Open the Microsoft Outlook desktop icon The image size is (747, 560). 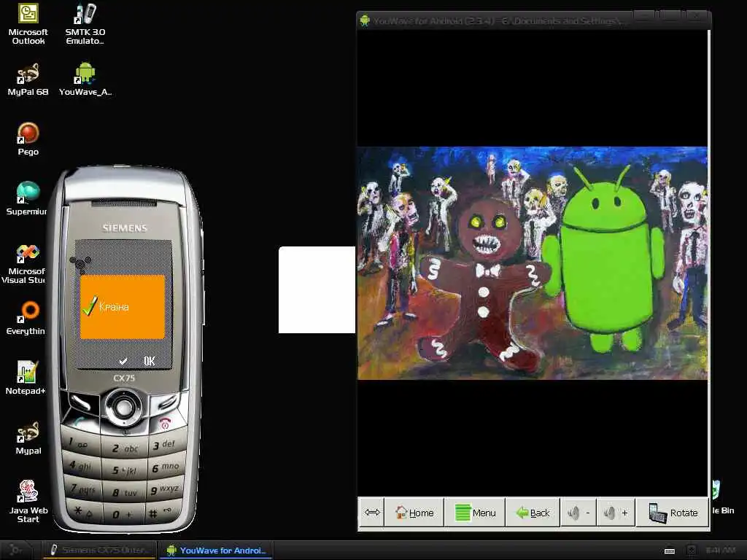click(x=28, y=24)
